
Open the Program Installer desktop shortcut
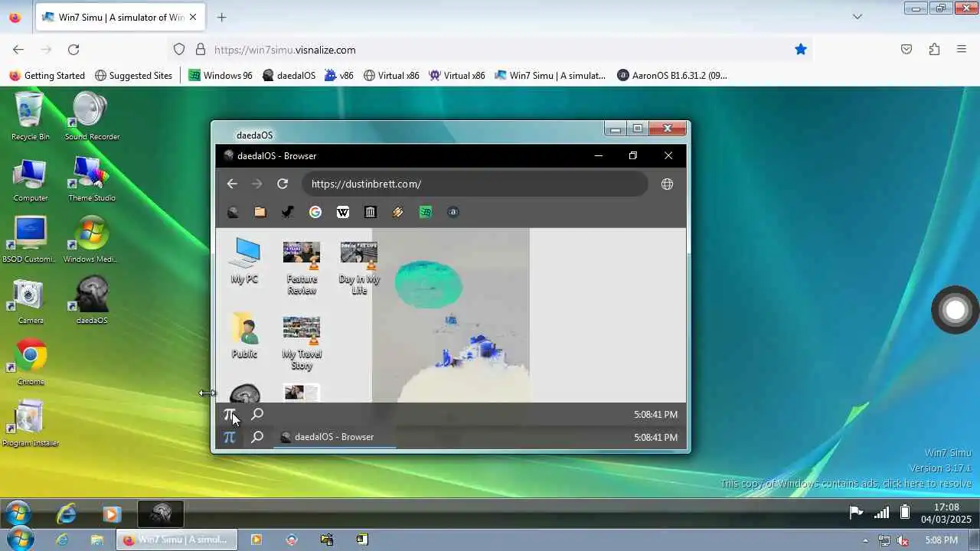point(30,424)
